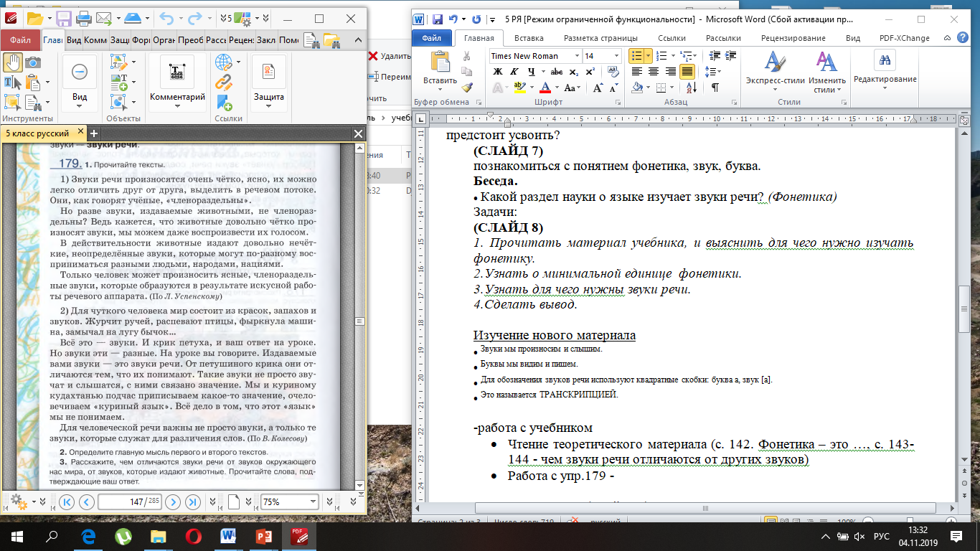Click Format Painter brush in Word

tap(467, 87)
